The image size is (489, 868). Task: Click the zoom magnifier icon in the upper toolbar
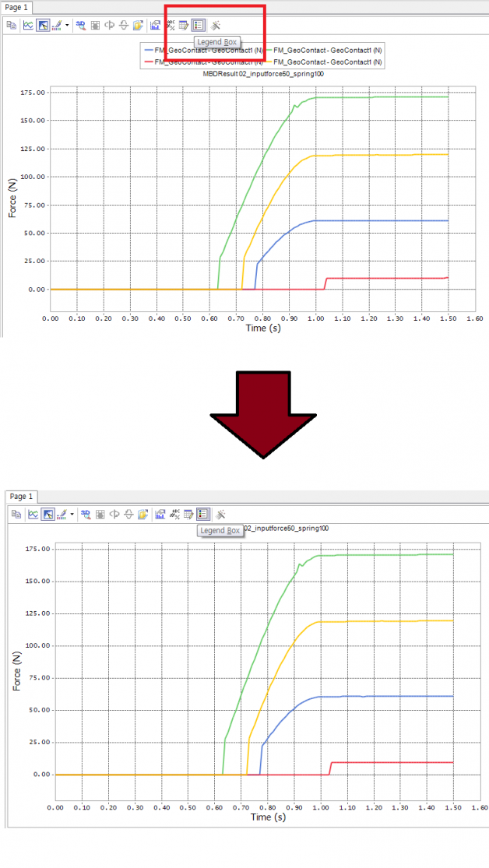[80, 25]
